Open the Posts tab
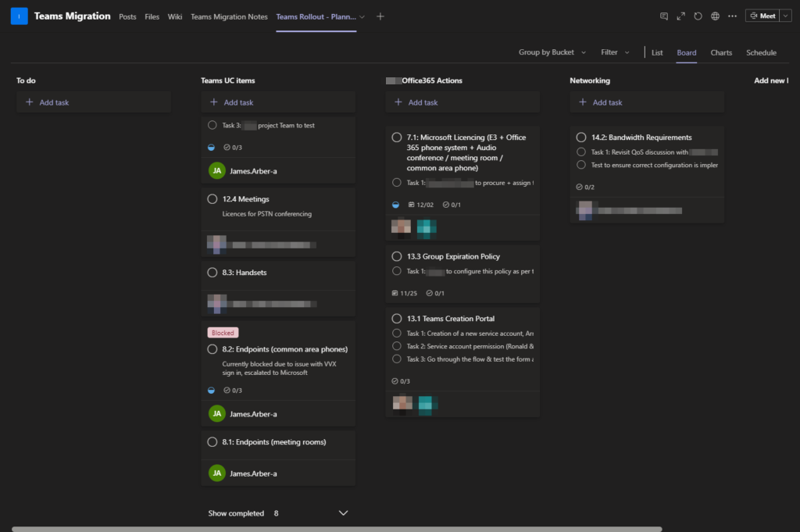800x532 pixels. point(127,17)
